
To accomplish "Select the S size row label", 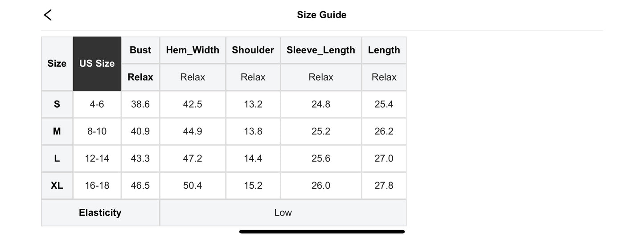I will pos(57,104).
